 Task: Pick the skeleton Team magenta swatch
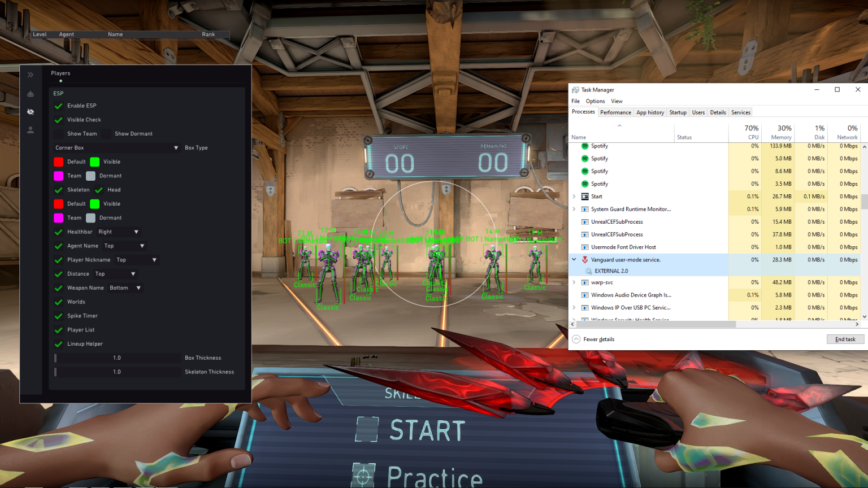58,218
